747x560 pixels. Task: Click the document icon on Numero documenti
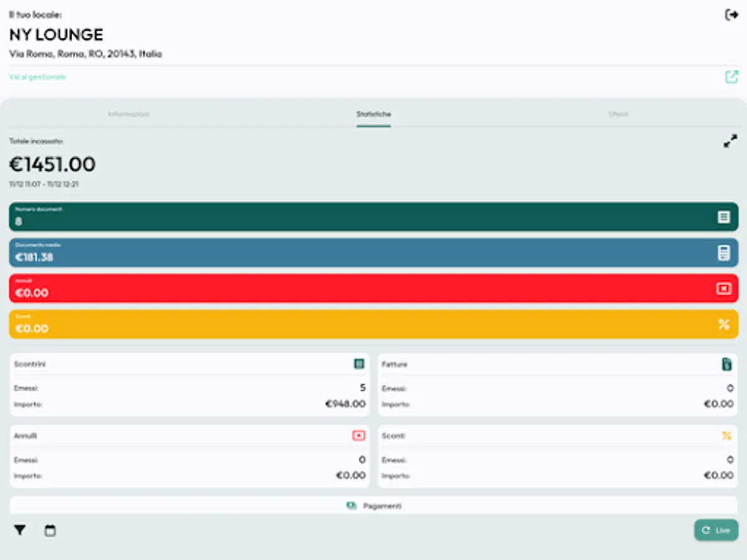tap(725, 216)
